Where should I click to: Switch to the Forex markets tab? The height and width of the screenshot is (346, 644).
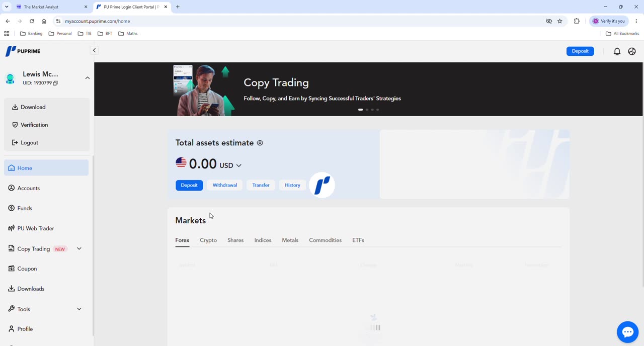tap(182, 240)
